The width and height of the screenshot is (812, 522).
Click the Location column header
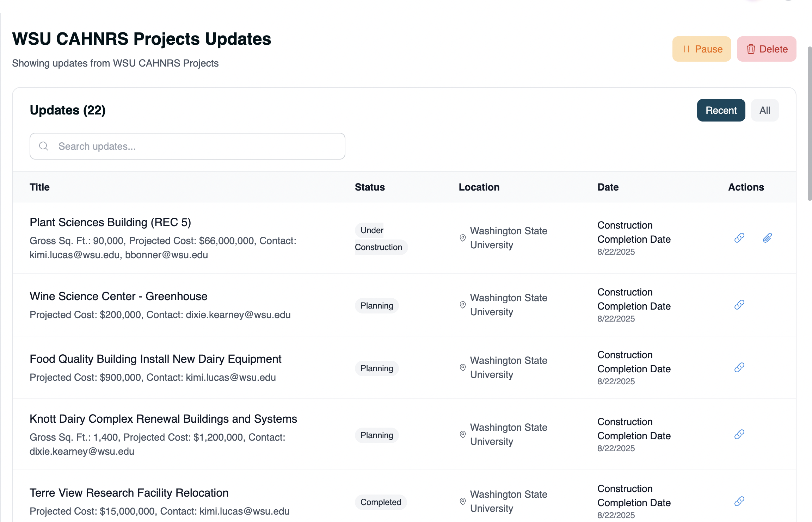point(479,187)
